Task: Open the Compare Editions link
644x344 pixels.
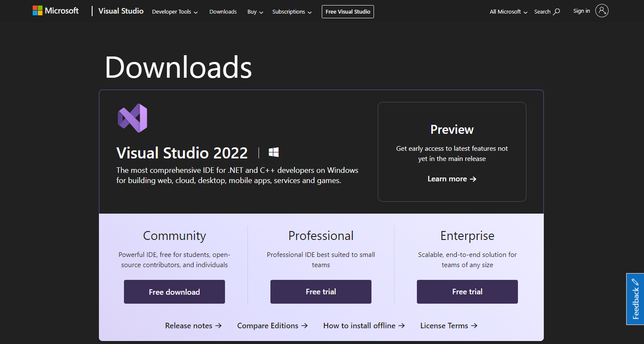Action: point(273,326)
